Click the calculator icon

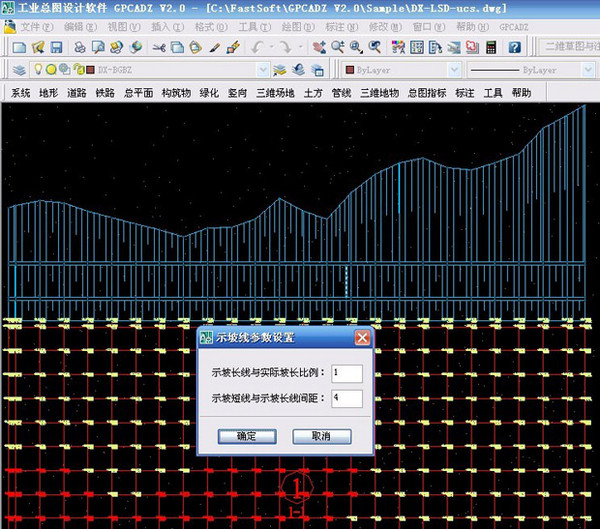[x=491, y=47]
